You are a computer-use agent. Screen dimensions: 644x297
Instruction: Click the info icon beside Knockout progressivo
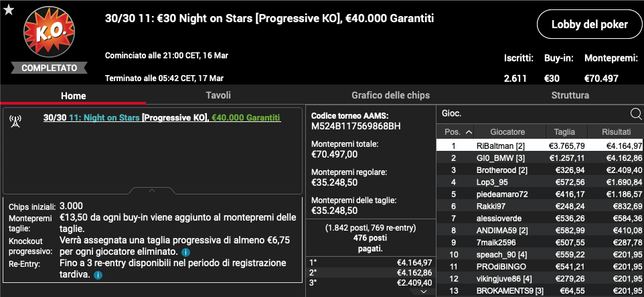185,252
